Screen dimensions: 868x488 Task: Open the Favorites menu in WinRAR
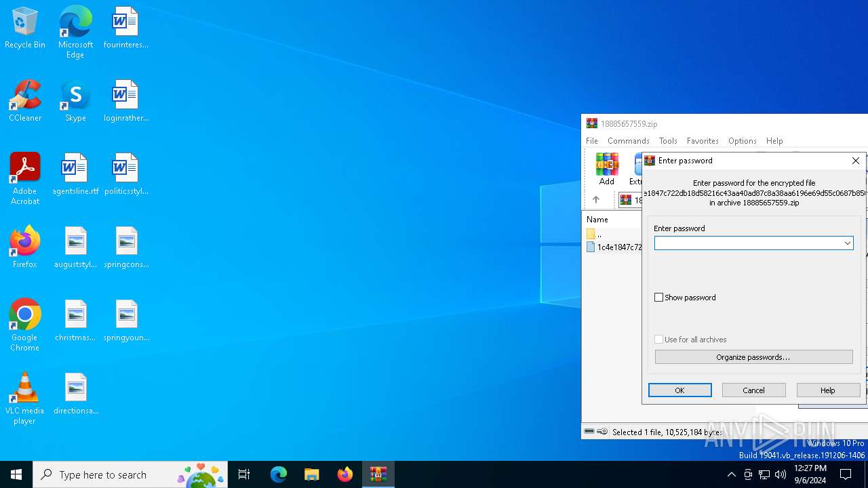pyautogui.click(x=703, y=141)
